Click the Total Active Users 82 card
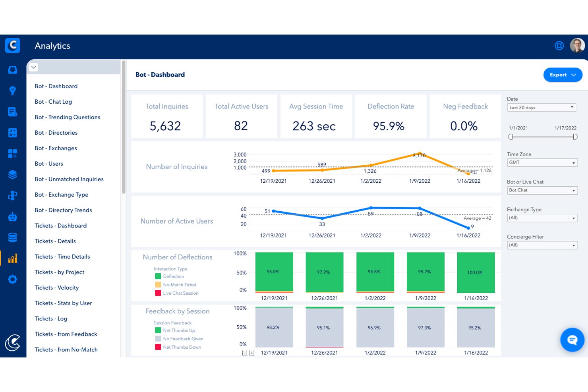The image size is (588, 392). [242, 116]
